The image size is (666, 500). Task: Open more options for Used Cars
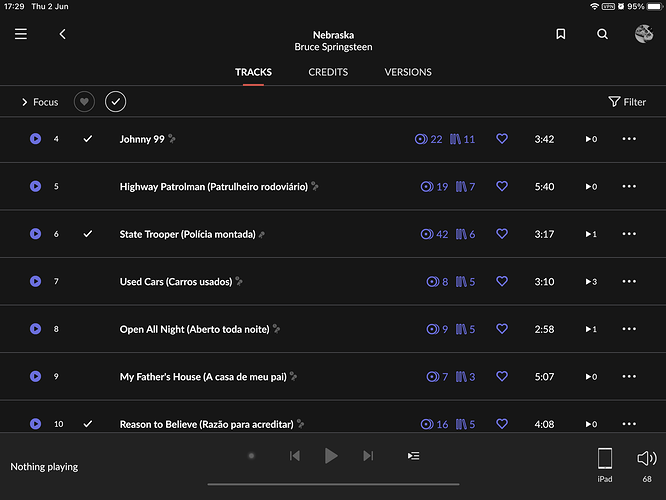pyautogui.click(x=629, y=282)
